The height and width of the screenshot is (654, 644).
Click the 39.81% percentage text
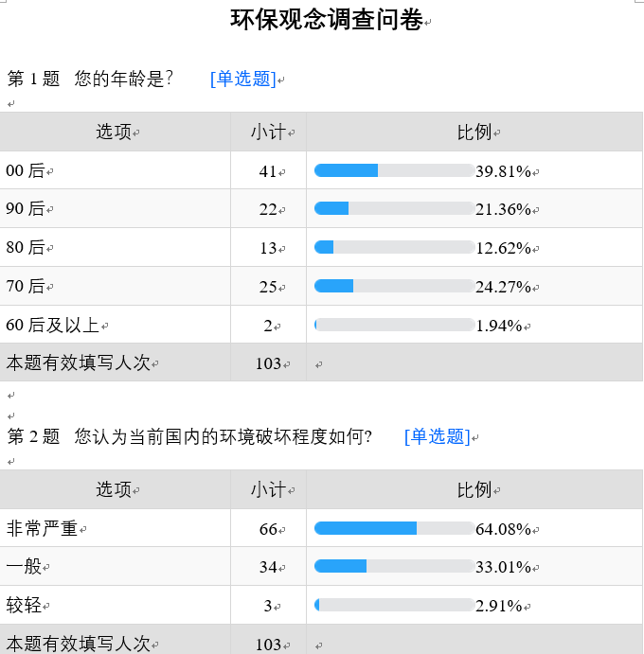503,171
